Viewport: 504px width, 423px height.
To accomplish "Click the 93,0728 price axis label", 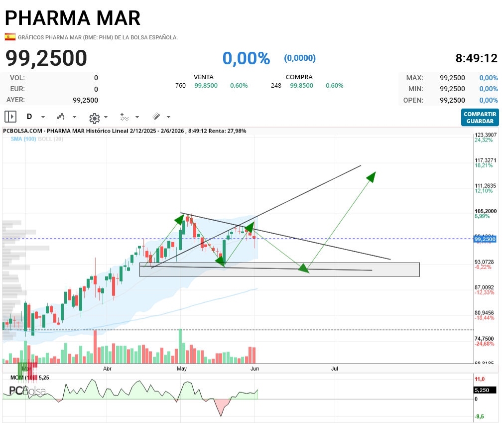I will point(485,262).
